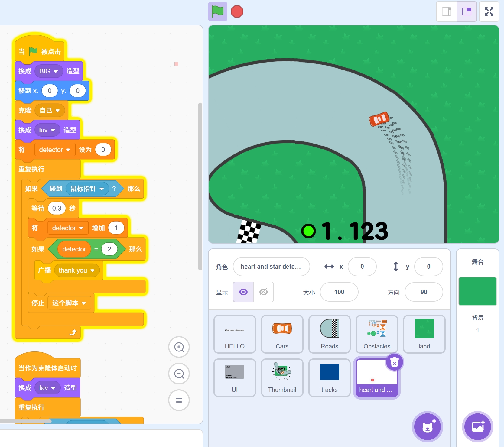The height and width of the screenshot is (447, 504).
Task: Zoom out of the code workspace
Action: coord(179,374)
